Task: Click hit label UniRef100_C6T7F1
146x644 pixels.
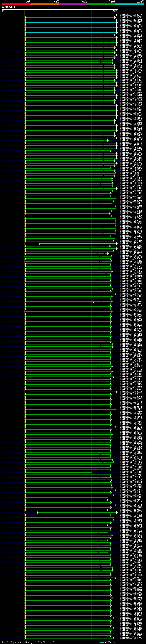Action: 131,248
